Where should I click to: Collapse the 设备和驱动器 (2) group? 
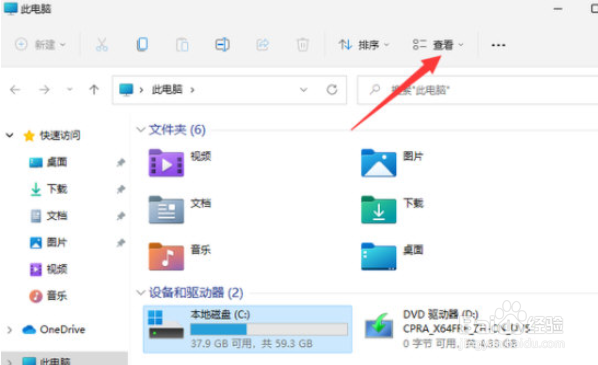click(141, 293)
